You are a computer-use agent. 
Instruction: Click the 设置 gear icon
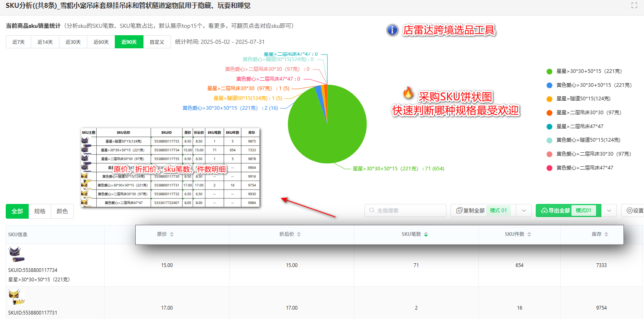pos(630,210)
